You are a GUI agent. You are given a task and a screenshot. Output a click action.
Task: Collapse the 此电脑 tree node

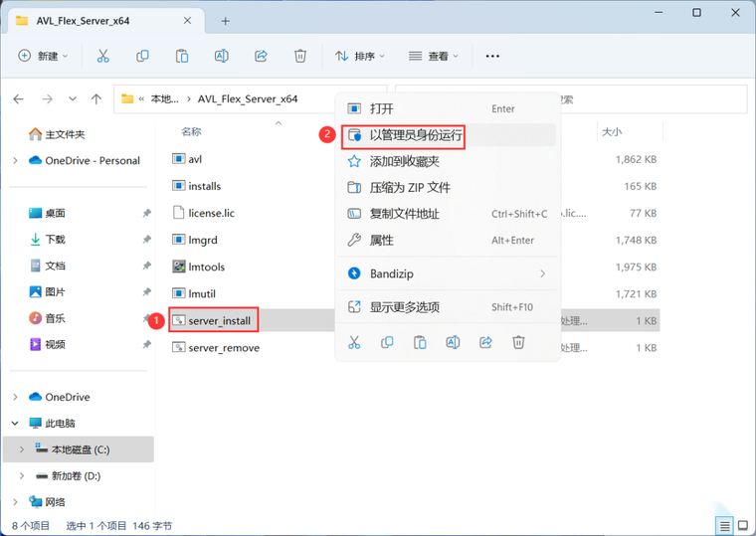(16, 424)
